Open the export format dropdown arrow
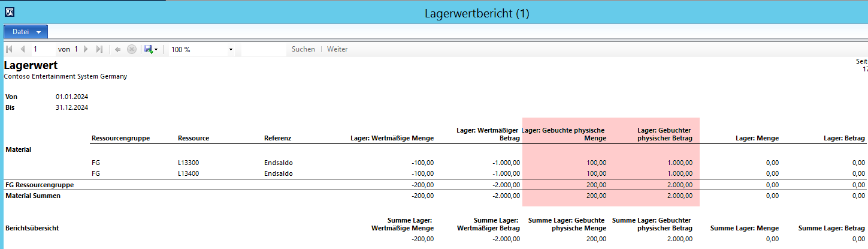This screenshot has height=249, width=868. point(156,50)
